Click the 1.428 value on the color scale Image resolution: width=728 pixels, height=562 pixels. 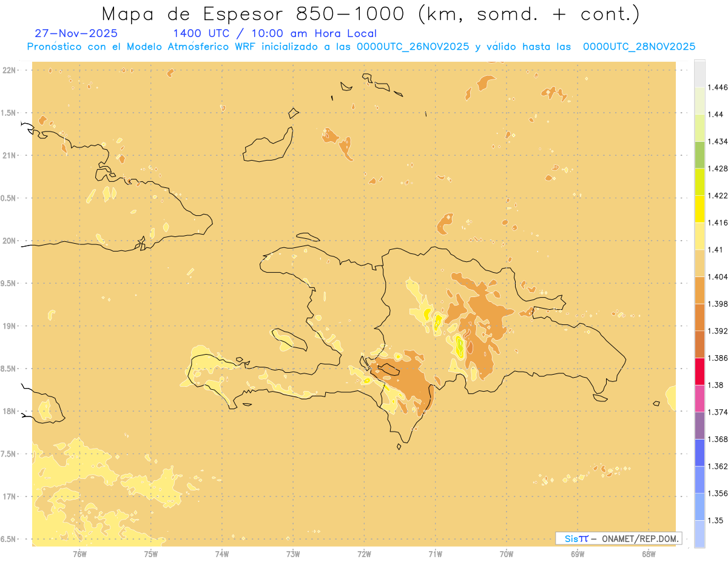[718, 169]
